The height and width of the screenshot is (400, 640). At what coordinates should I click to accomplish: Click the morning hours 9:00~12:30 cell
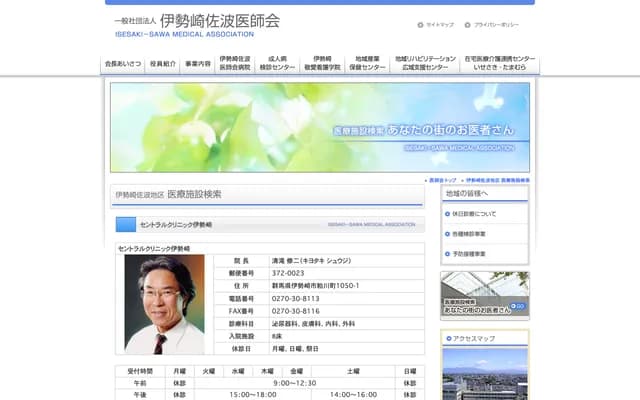pos(294,383)
